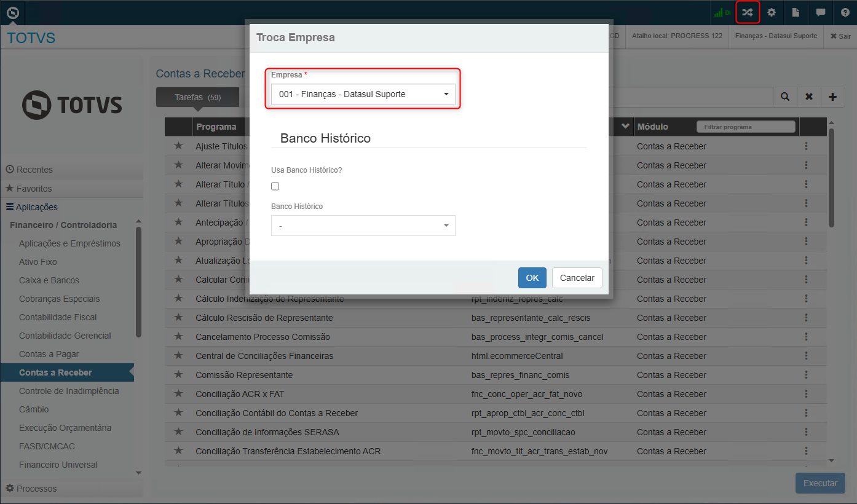The height and width of the screenshot is (504, 857).
Task: Click the search magnifier icon
Action: click(x=785, y=96)
